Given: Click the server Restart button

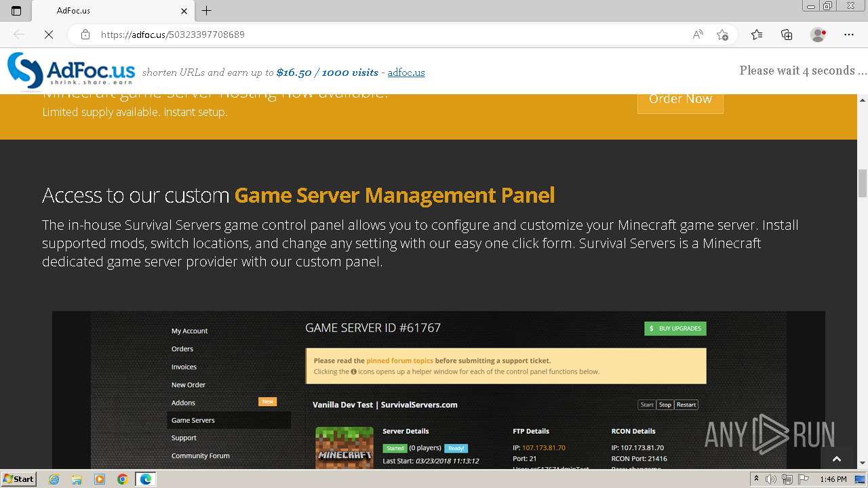Looking at the screenshot, I should click(x=686, y=405).
